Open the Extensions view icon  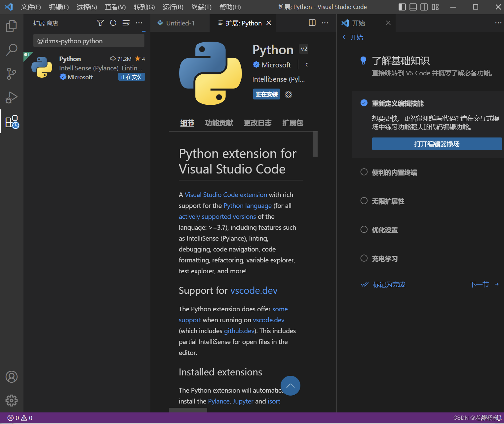coord(12,122)
